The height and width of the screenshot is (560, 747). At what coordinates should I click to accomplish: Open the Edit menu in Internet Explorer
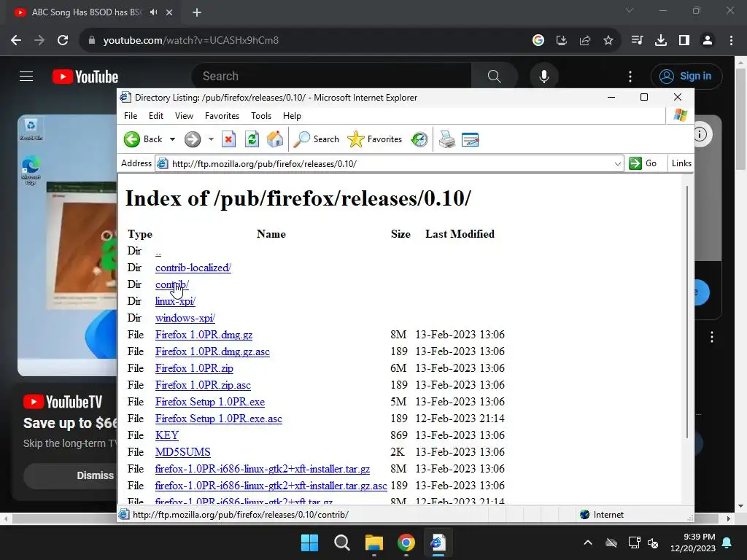156,116
